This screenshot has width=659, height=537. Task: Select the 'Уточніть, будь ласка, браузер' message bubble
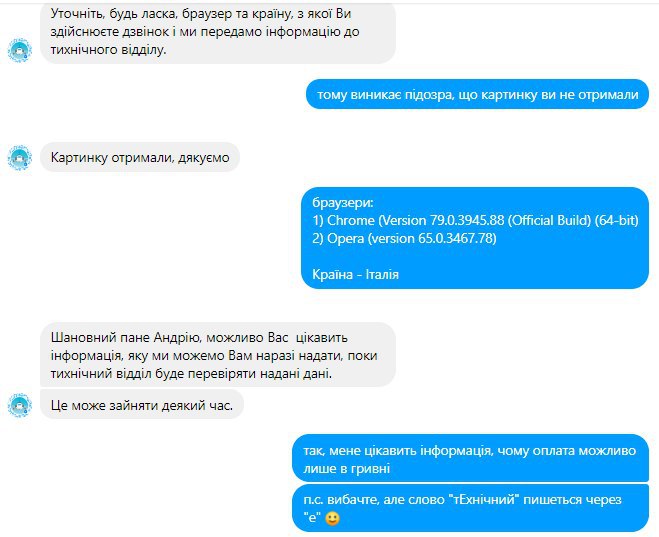(x=218, y=32)
